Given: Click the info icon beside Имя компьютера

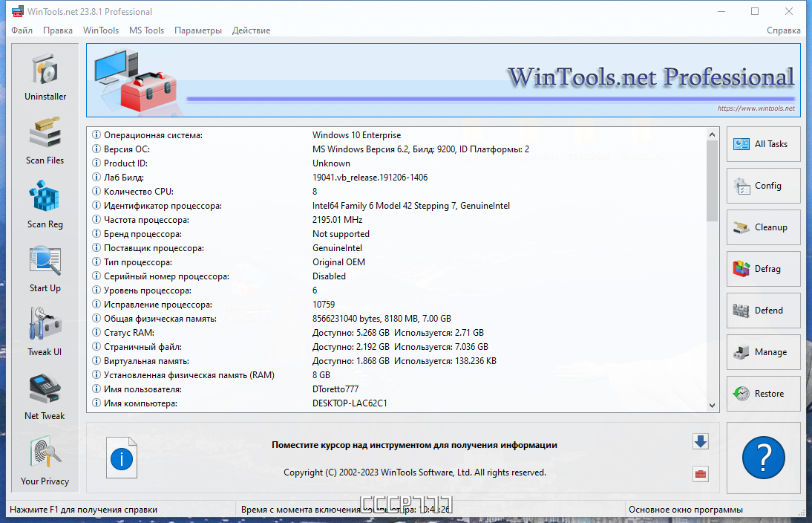Looking at the screenshot, I should (x=96, y=403).
